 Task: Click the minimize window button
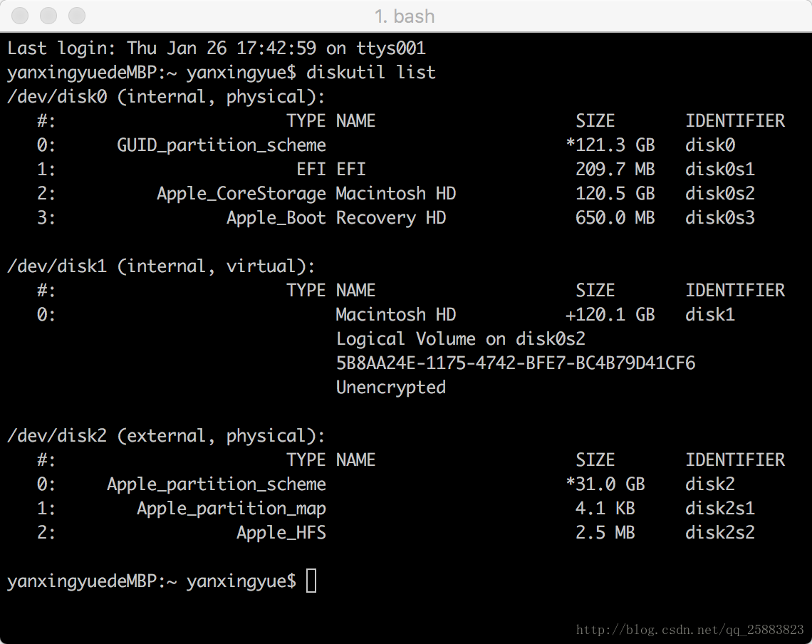click(x=48, y=16)
